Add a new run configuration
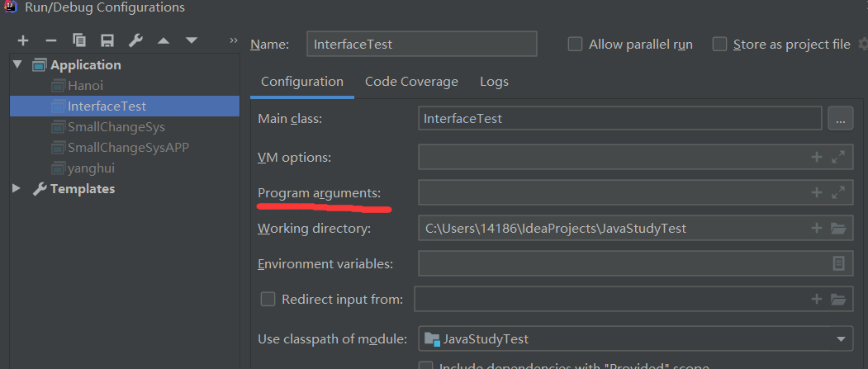 23,40
